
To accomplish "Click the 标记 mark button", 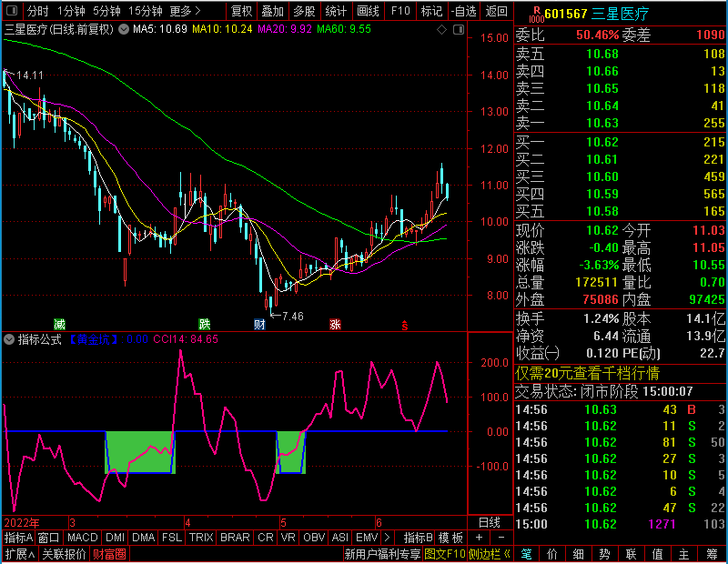I will [x=431, y=11].
